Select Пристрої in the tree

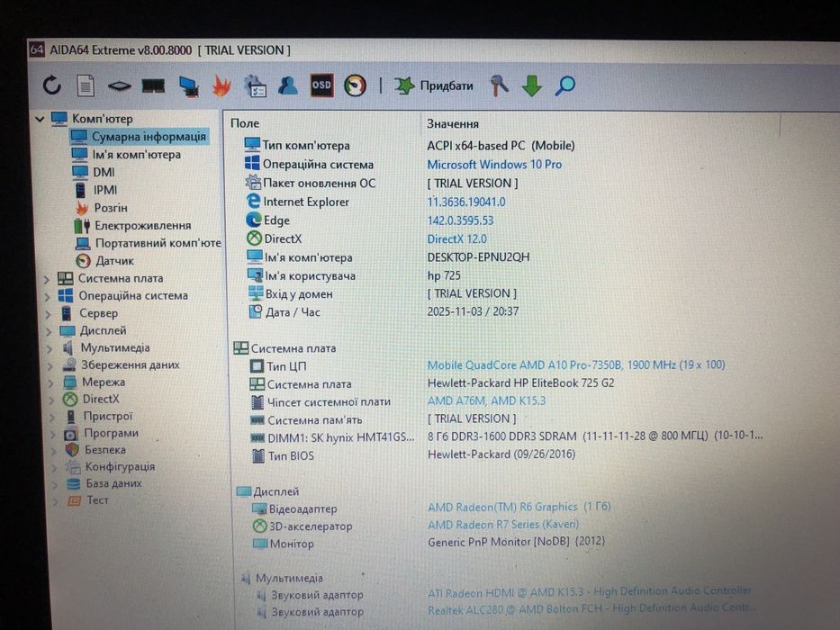click(107, 416)
